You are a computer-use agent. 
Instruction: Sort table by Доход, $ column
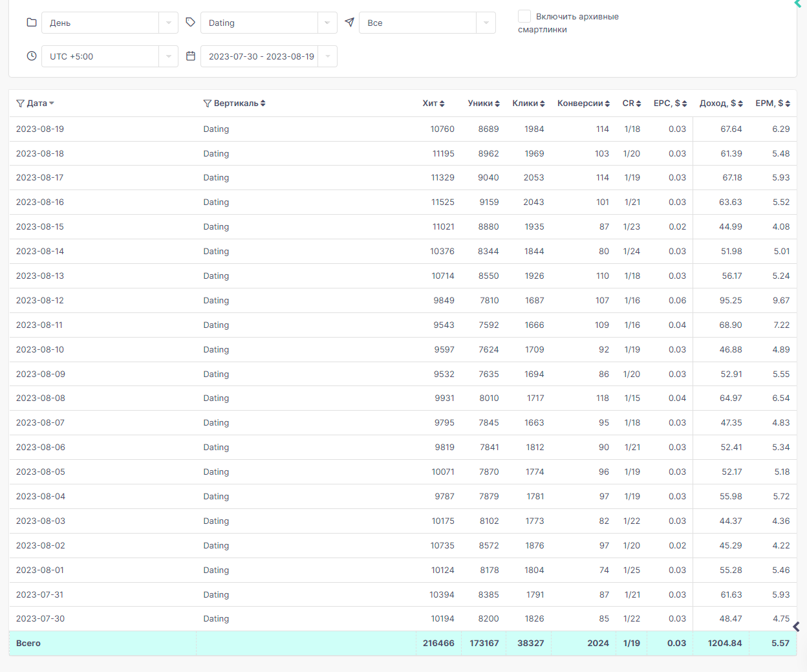coord(721,103)
